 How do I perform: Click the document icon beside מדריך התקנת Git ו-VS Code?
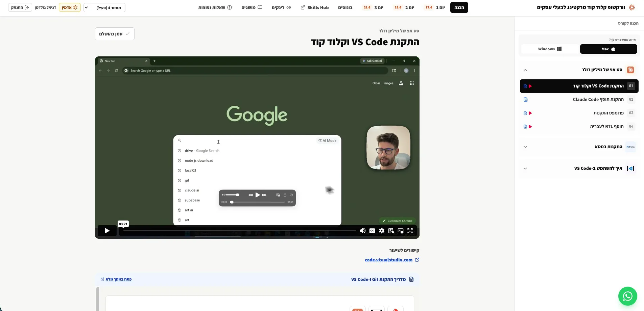411,279
